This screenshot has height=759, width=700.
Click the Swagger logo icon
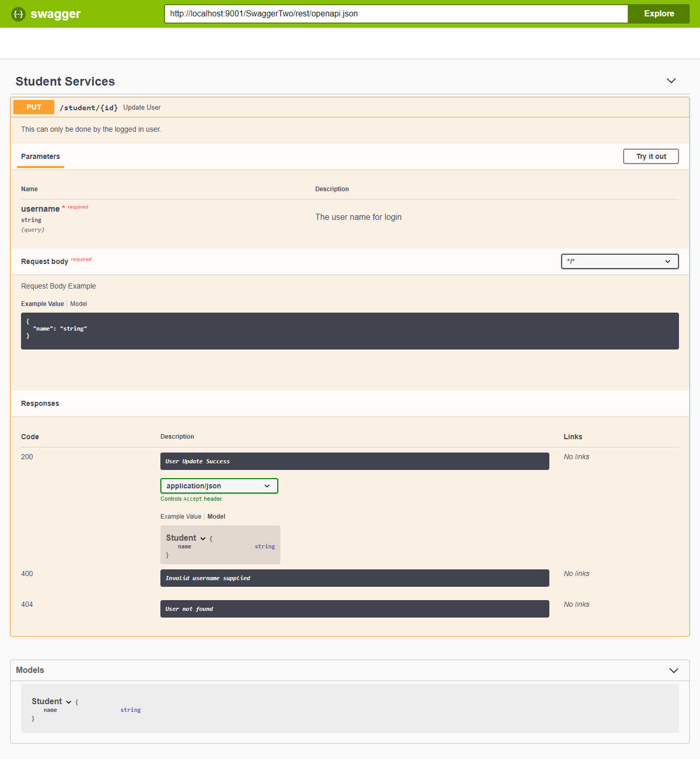pos(18,14)
